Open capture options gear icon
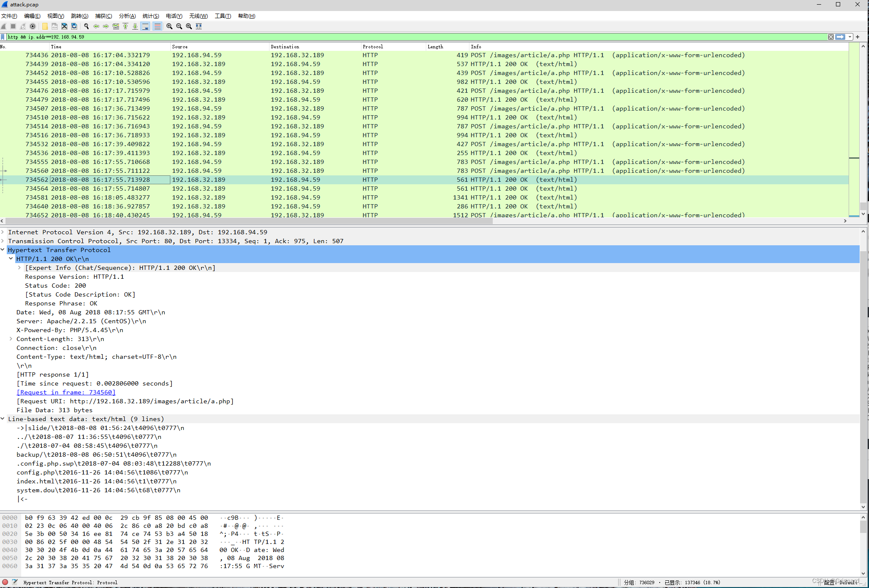 [33, 26]
